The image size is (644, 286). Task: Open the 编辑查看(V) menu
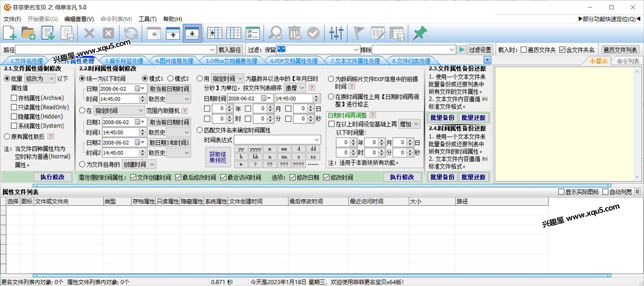(x=79, y=19)
